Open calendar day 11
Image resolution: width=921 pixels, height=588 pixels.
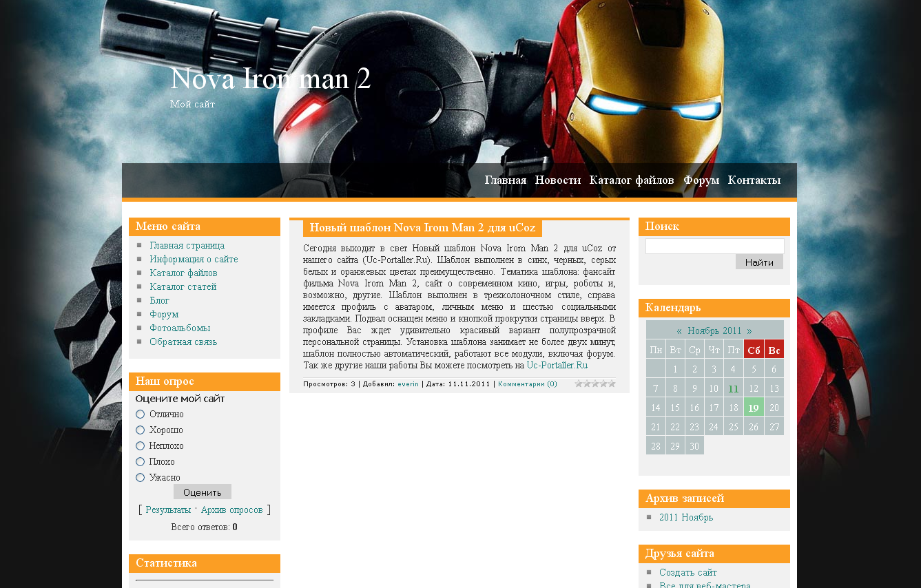click(x=734, y=389)
